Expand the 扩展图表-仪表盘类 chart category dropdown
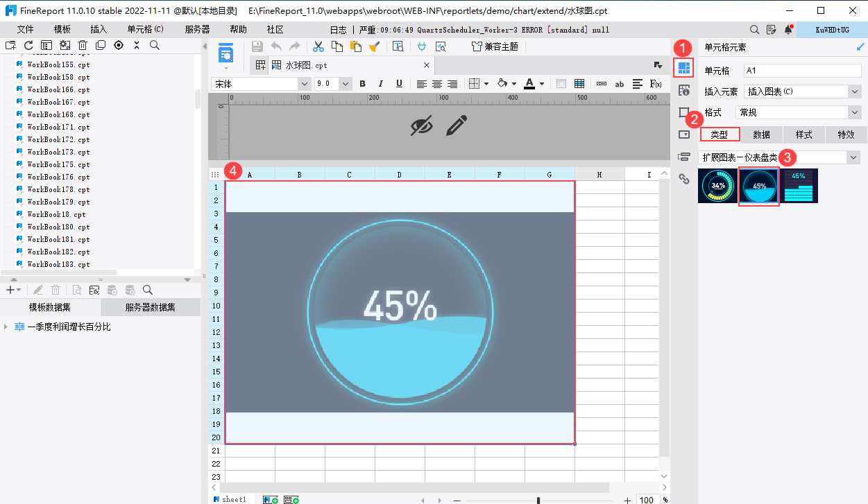 pos(853,157)
